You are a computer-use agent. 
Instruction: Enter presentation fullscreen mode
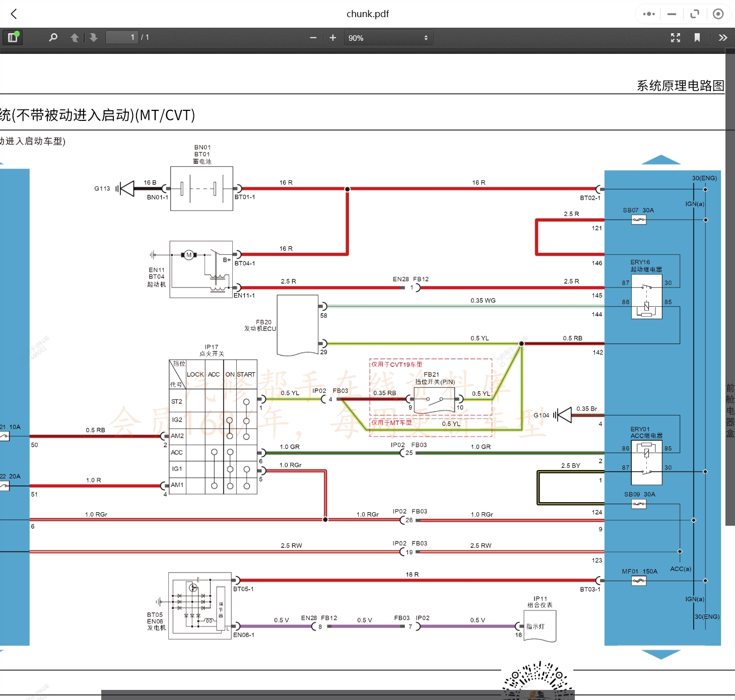tap(675, 37)
